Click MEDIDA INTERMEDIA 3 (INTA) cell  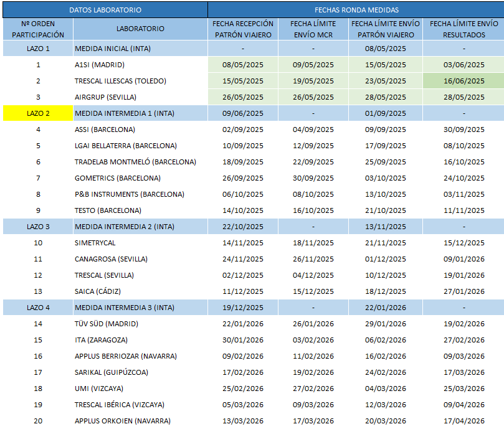pyautogui.click(x=140, y=308)
